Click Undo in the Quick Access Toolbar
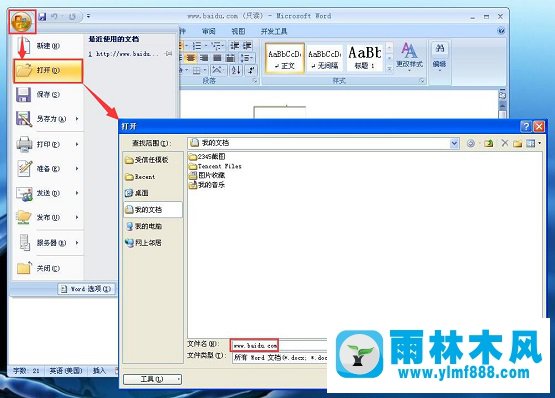This screenshot has height=398, width=555. pos(55,17)
